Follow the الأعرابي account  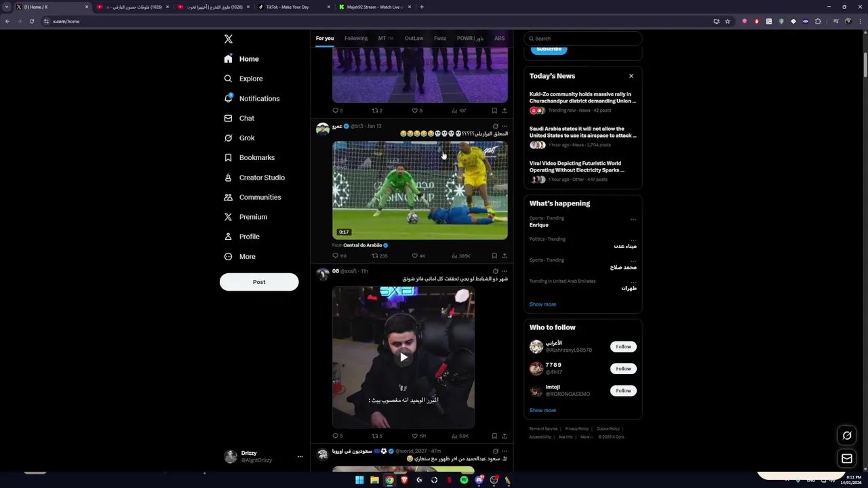tap(623, 346)
